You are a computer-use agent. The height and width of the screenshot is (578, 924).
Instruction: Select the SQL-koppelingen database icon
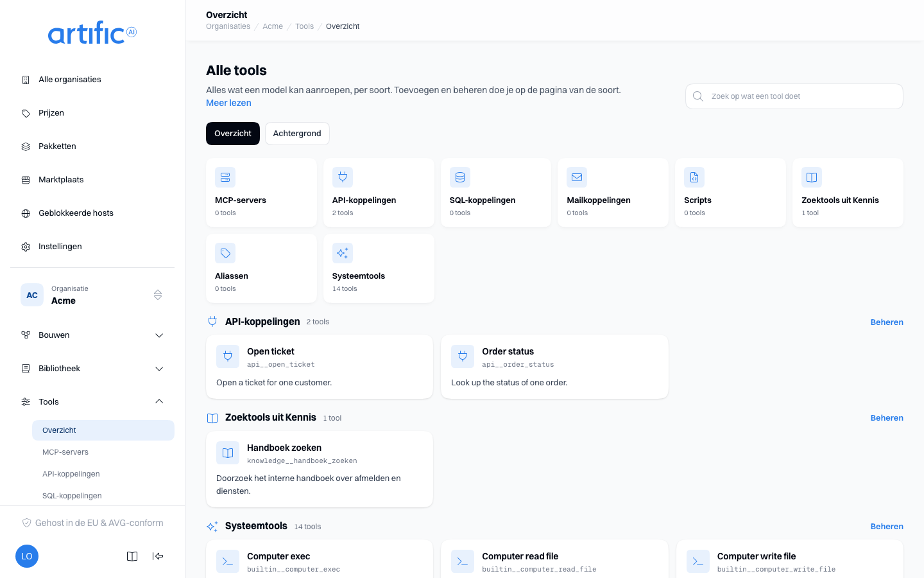click(x=460, y=177)
